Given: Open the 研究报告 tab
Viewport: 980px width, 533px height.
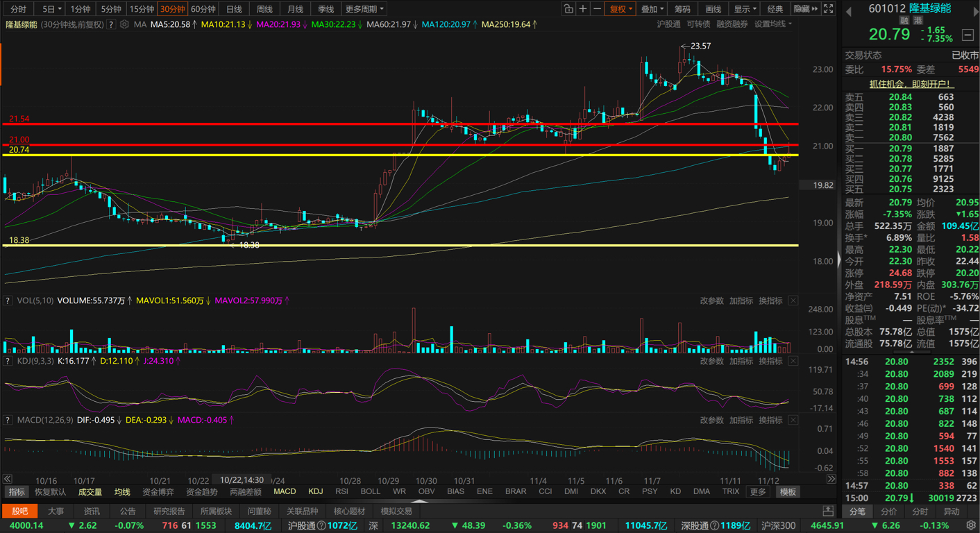Looking at the screenshot, I should (169, 511).
